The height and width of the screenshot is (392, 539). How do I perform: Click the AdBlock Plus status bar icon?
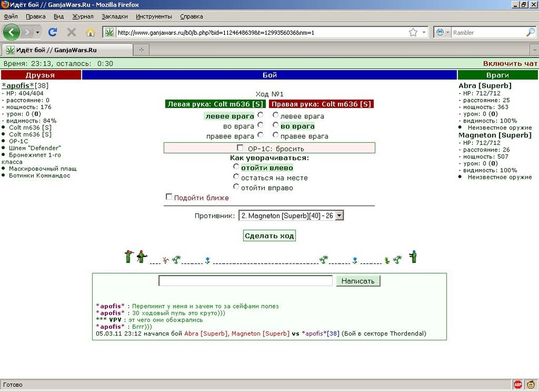click(x=518, y=384)
